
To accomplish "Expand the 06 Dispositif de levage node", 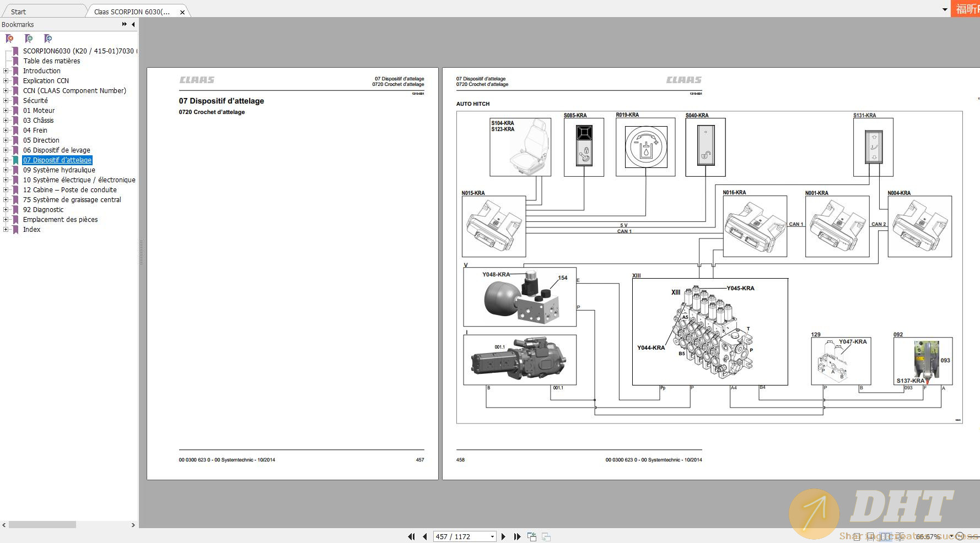I will click(6, 150).
